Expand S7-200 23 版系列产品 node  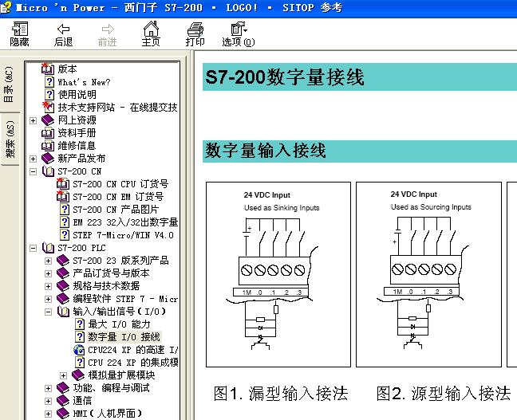pyautogui.click(x=48, y=261)
